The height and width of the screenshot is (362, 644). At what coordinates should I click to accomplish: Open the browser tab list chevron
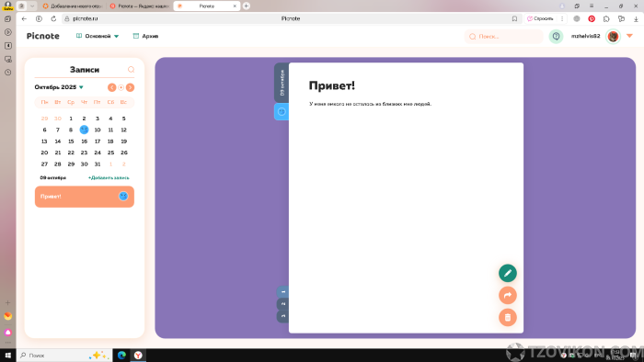coord(32,6)
